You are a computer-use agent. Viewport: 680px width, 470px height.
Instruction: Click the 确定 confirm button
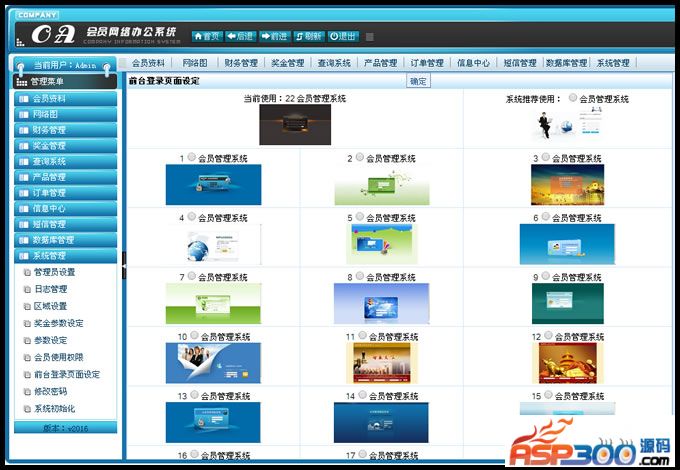pos(418,81)
